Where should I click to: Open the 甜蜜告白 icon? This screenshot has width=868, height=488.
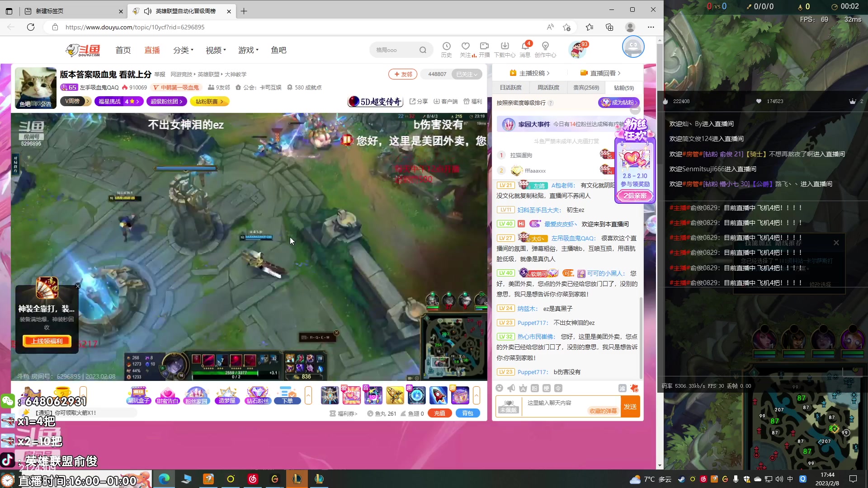pyautogui.click(x=167, y=395)
